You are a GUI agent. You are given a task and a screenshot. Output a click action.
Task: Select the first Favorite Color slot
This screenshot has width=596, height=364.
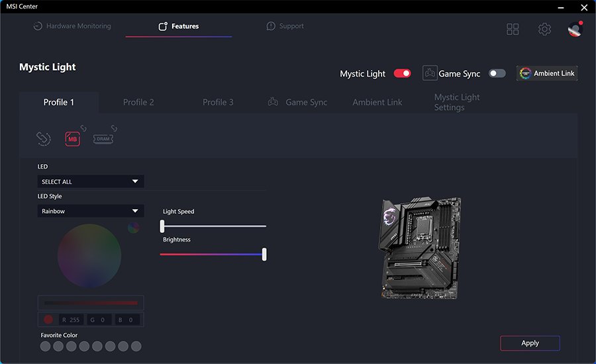click(45, 346)
